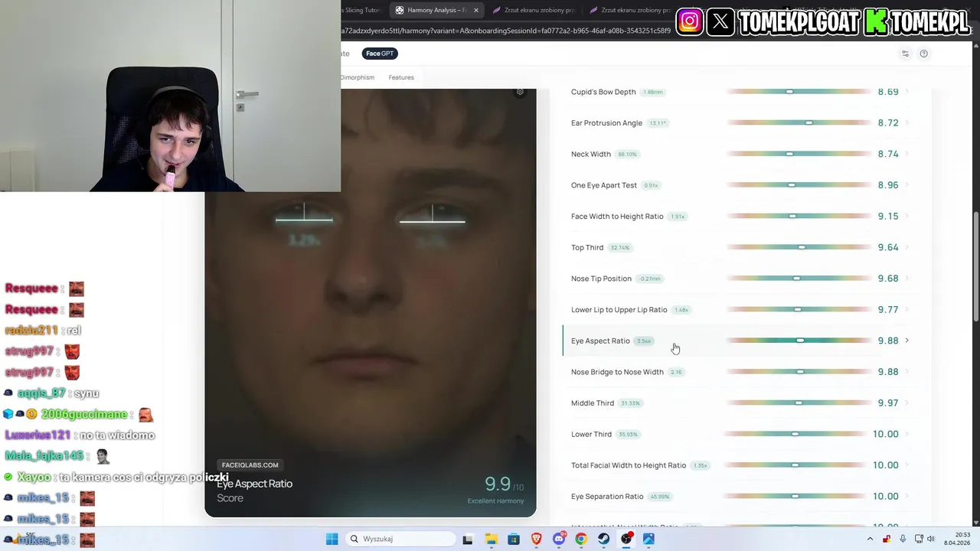Open Task View on the taskbar
The height and width of the screenshot is (551, 980).
[x=468, y=539]
